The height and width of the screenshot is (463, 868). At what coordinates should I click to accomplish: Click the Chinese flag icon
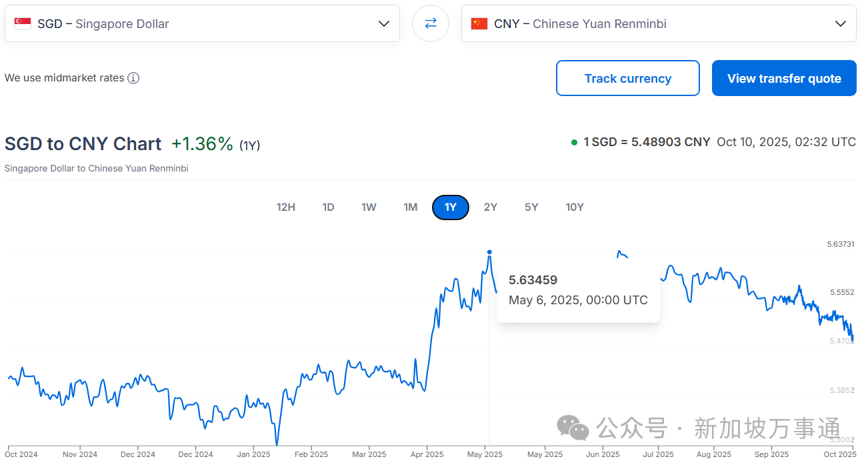479,23
